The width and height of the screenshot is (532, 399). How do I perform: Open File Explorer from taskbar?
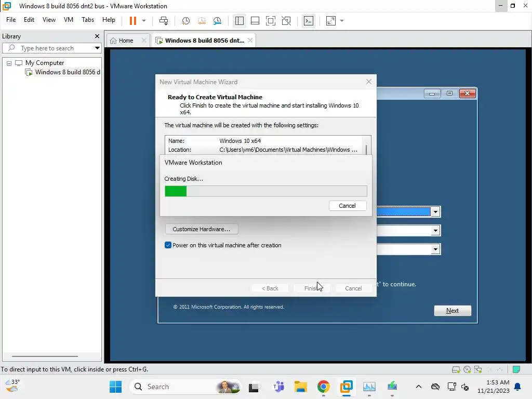point(301,387)
